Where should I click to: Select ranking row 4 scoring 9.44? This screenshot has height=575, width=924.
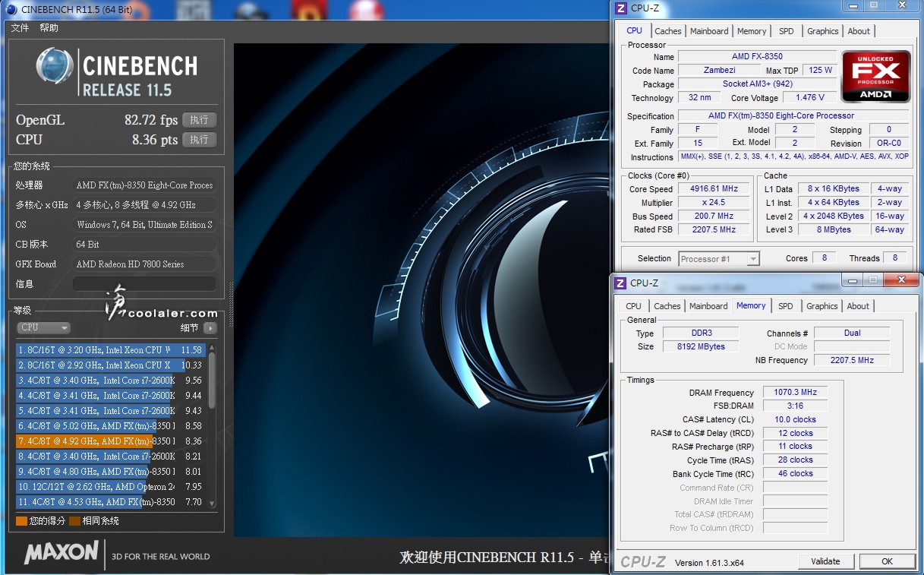[x=111, y=396]
